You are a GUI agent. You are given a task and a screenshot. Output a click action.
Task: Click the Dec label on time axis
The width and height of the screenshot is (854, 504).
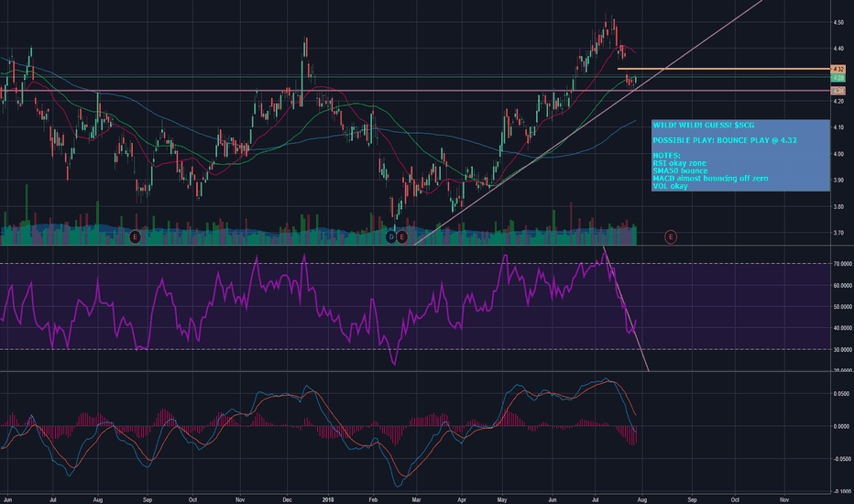287,499
